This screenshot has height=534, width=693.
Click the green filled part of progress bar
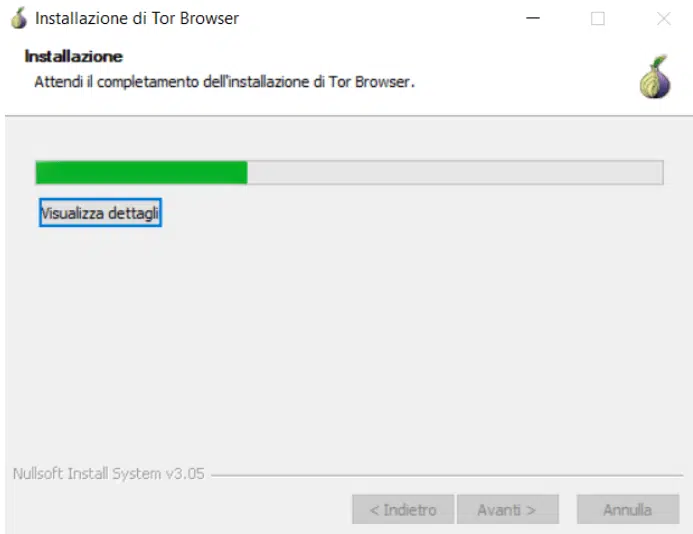(141, 172)
